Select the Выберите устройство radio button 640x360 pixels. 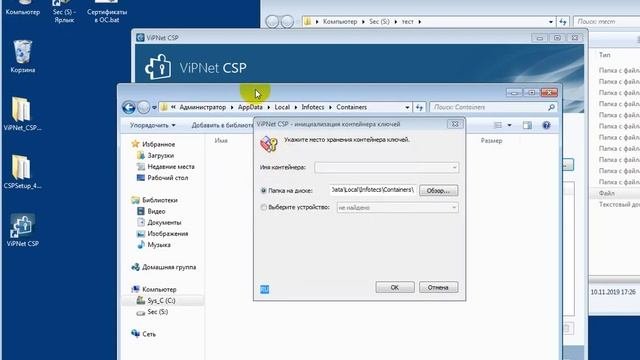(x=264, y=207)
